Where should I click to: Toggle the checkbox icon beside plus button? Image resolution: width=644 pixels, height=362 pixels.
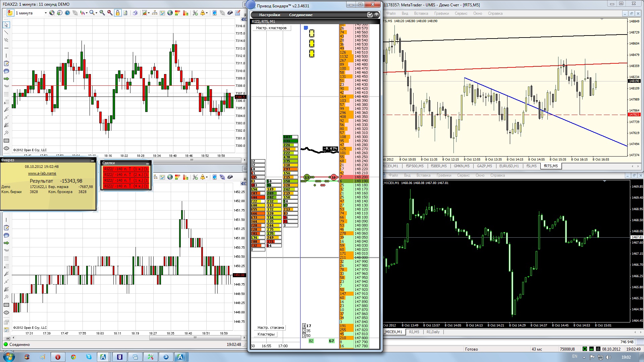point(370,15)
